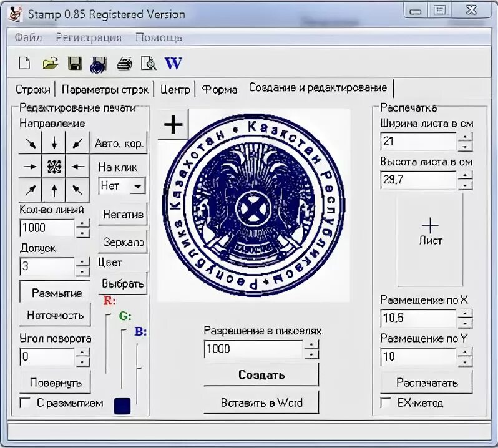The image size is (498, 448).
Task: Select the down-left direction arrow
Action: pyautogui.click(x=77, y=143)
